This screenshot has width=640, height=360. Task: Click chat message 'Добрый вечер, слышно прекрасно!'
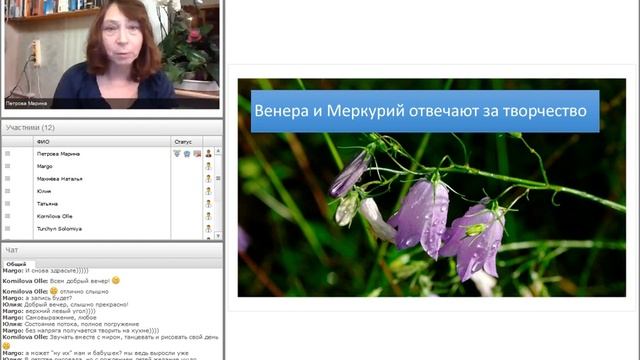[x=76, y=304]
